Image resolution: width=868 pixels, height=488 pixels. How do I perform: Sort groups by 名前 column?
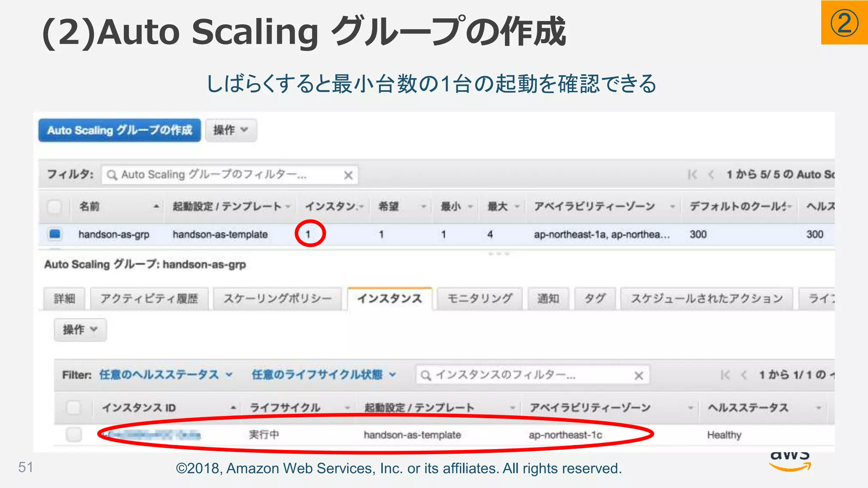(x=119, y=206)
